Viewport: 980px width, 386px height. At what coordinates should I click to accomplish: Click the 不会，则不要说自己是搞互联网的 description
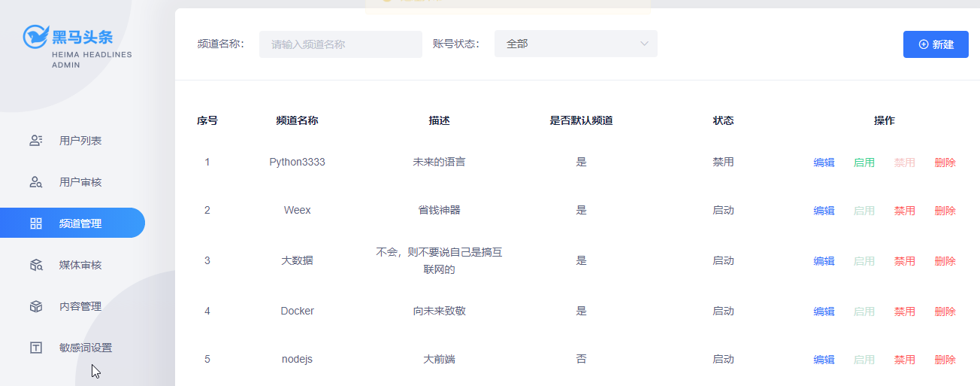pos(439,260)
